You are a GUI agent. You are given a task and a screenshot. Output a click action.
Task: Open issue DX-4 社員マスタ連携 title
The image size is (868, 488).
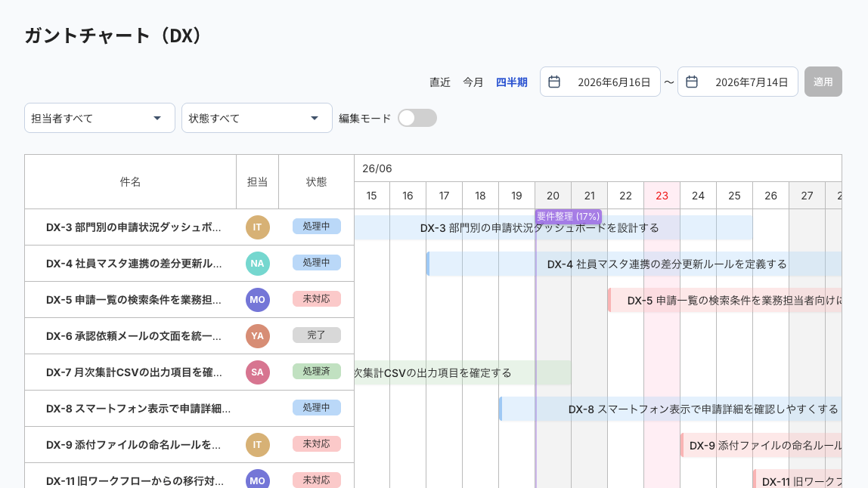(x=134, y=264)
